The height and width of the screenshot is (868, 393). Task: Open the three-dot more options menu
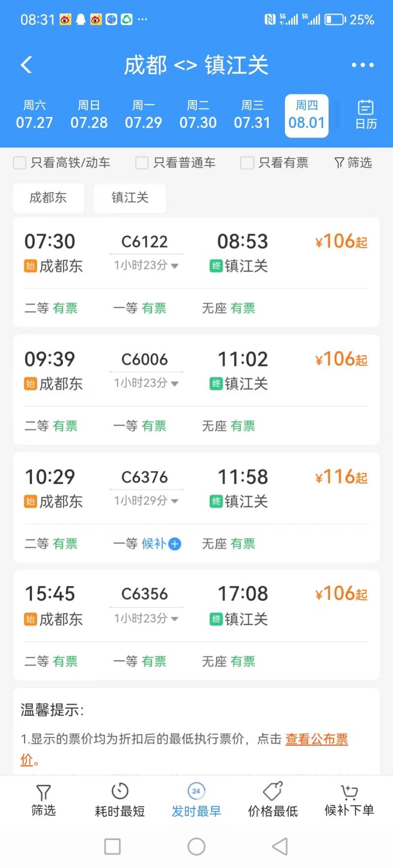pyautogui.click(x=363, y=65)
